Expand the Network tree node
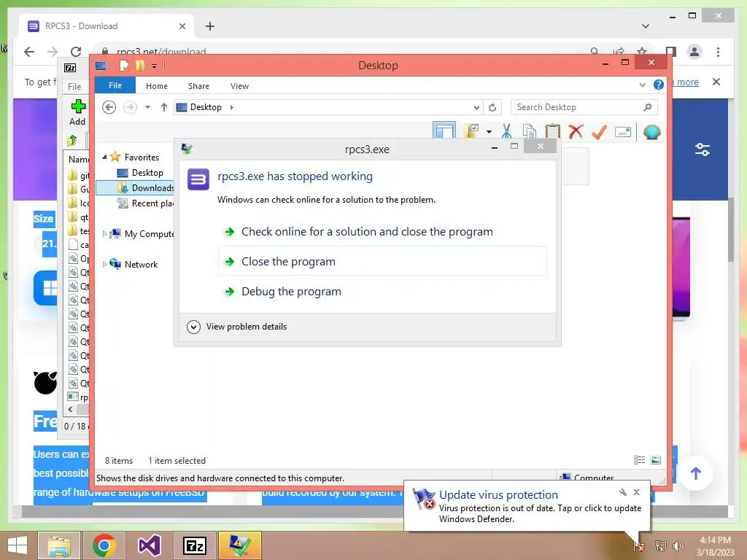The image size is (747, 560). tap(104, 264)
